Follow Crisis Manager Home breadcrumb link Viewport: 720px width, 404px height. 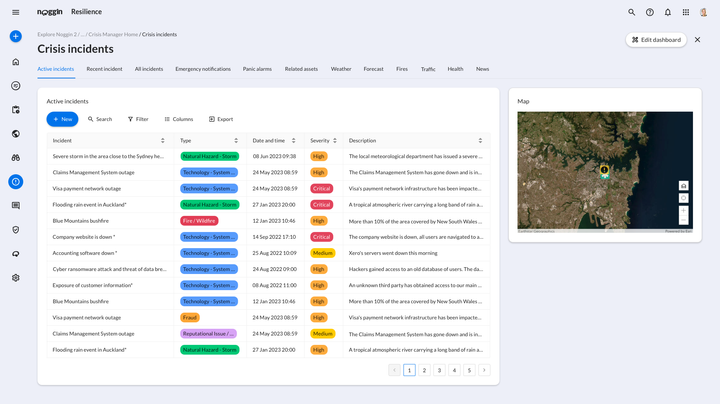[x=113, y=34]
